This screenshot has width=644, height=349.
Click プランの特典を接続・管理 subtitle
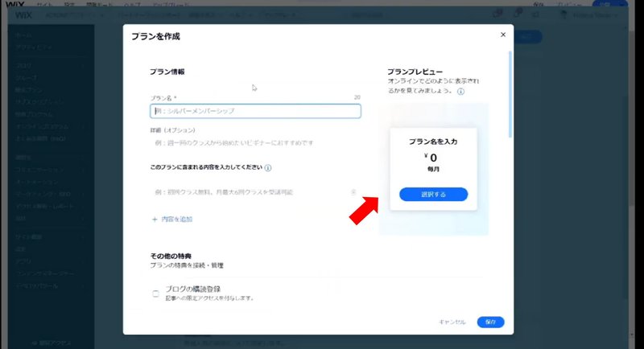coord(187,265)
